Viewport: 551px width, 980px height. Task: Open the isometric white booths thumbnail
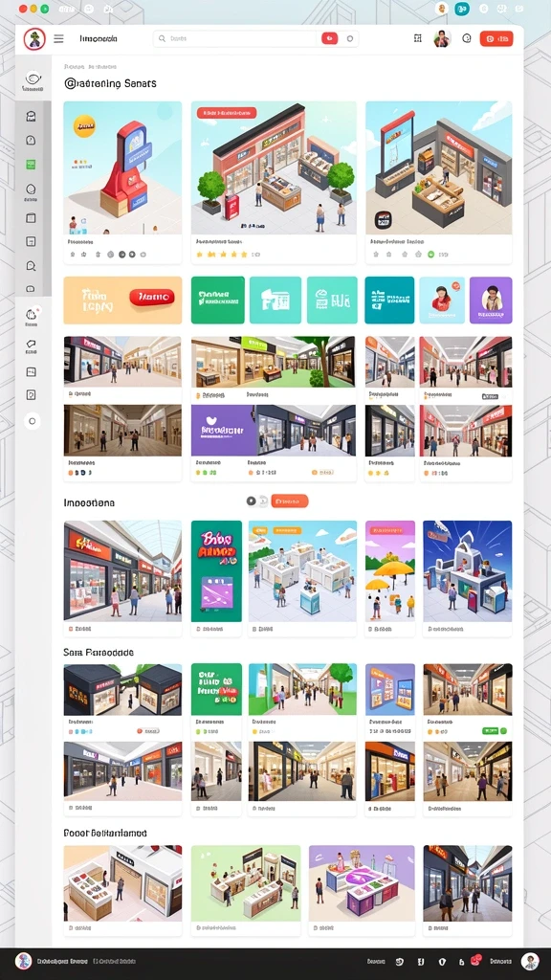[x=302, y=570]
